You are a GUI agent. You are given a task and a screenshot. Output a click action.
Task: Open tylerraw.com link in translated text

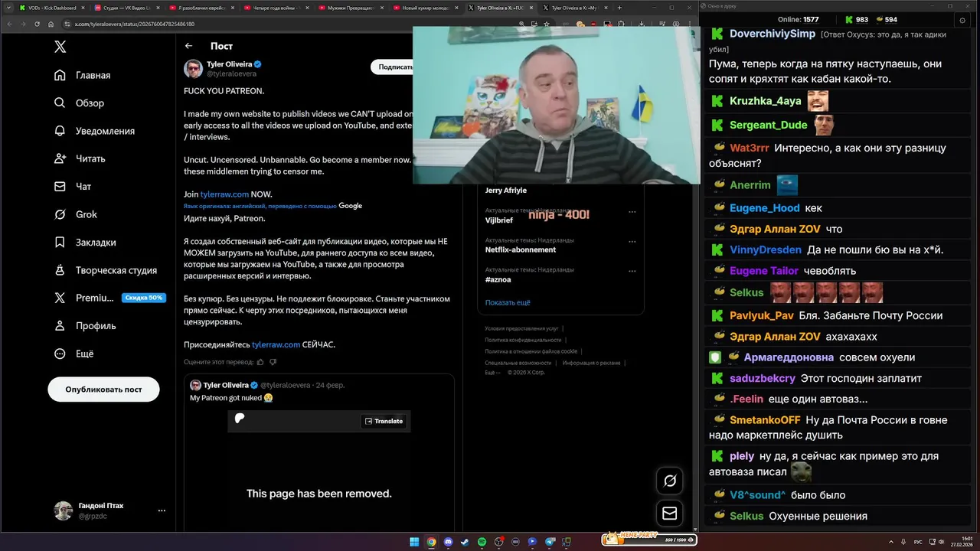pos(276,344)
